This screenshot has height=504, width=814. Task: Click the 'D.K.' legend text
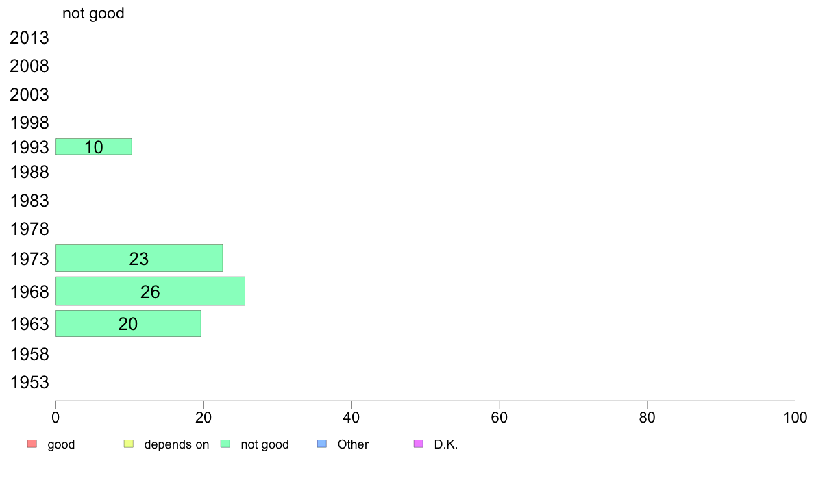[x=446, y=445]
